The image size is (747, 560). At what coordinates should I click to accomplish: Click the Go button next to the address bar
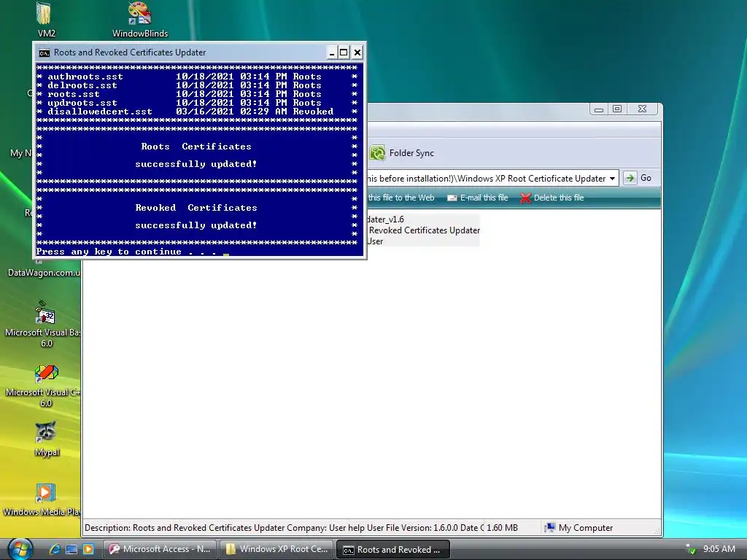click(638, 178)
